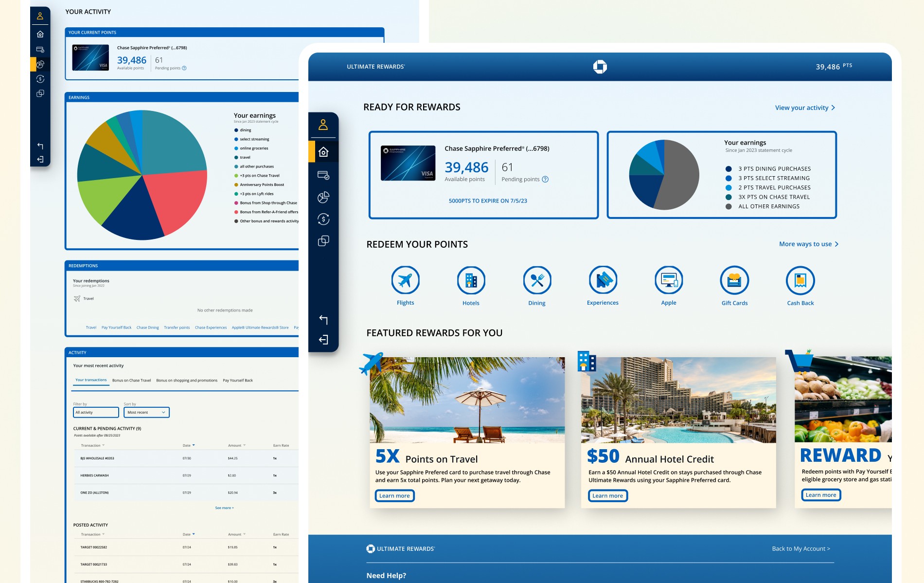Click the beach photo on the 5X travel card
The height and width of the screenshot is (583, 924).
click(467, 400)
